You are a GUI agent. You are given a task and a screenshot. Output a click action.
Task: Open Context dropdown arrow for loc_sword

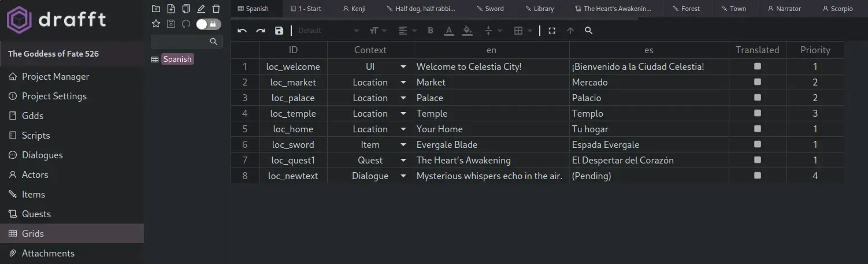[x=403, y=145]
